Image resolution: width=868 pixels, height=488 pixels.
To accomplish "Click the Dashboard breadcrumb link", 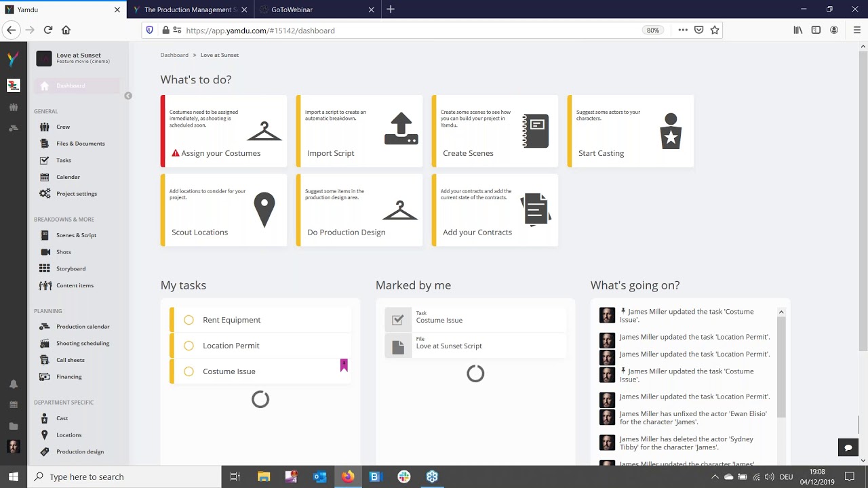I will (x=174, y=55).
